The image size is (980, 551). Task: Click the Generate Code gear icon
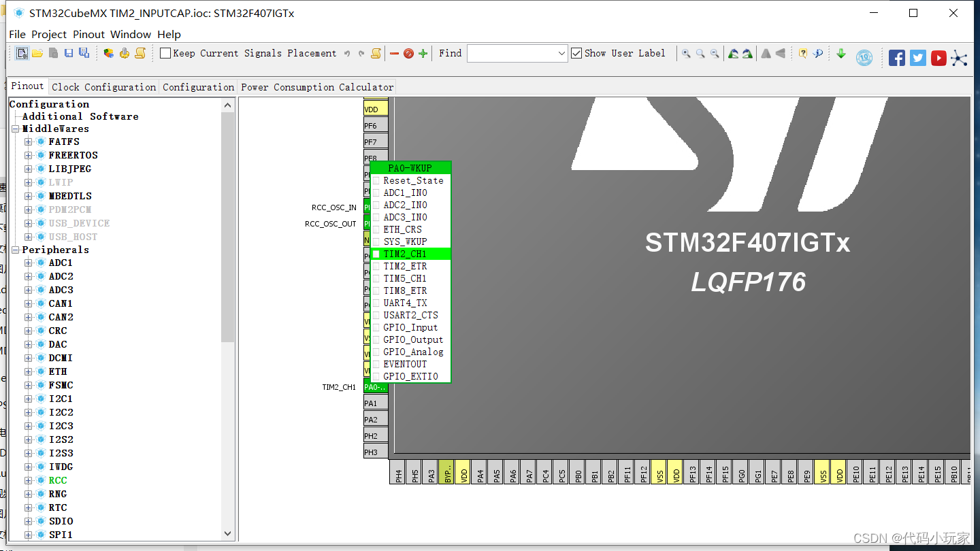125,53
